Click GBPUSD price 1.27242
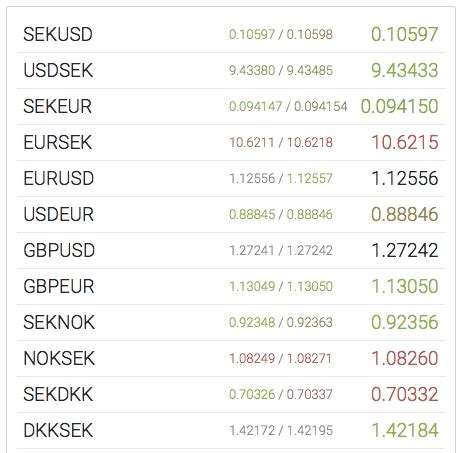Image resolution: width=462 pixels, height=453 pixels. 405,250
